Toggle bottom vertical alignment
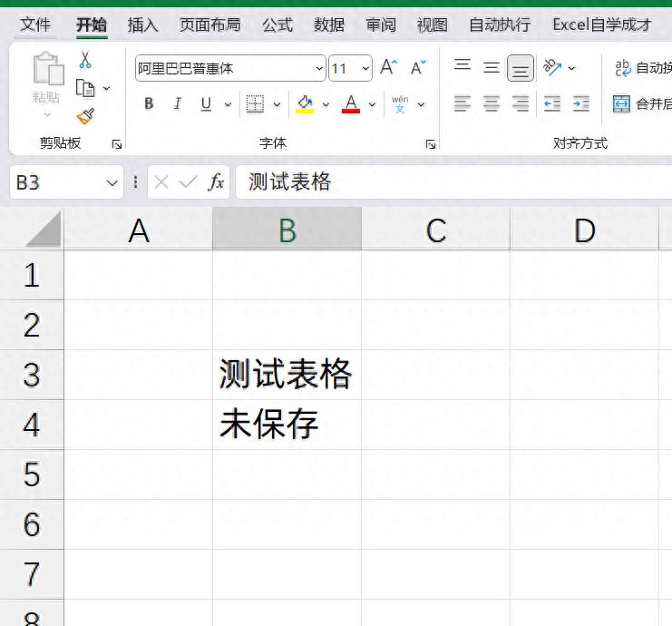The width and height of the screenshot is (672, 626). [521, 68]
